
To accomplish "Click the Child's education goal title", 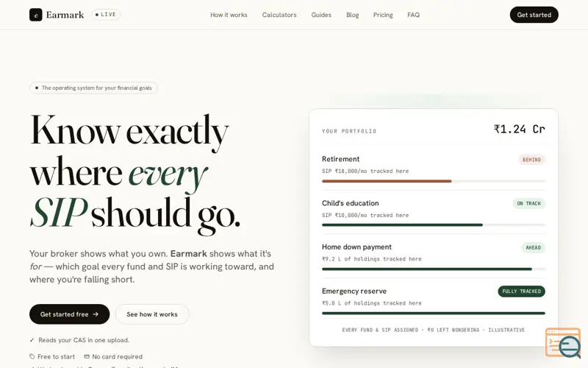I will [351, 203].
